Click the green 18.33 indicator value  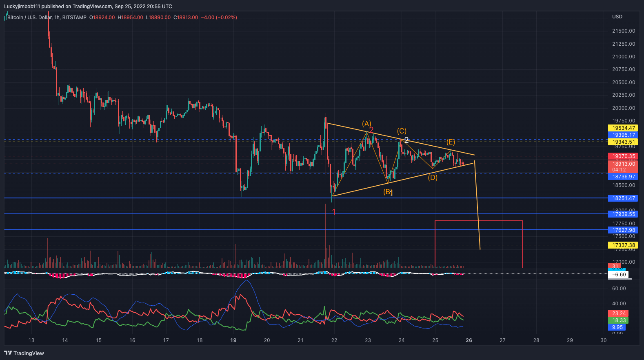tap(619, 320)
